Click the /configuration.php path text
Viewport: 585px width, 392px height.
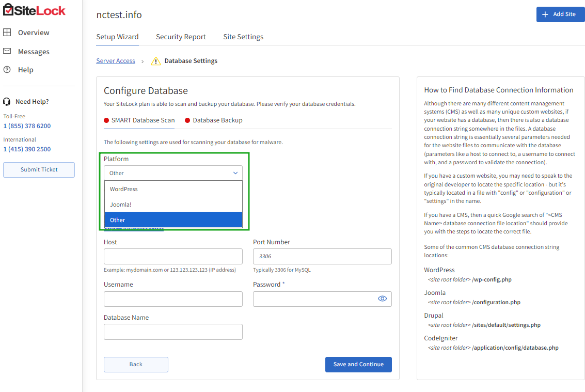tap(496, 303)
